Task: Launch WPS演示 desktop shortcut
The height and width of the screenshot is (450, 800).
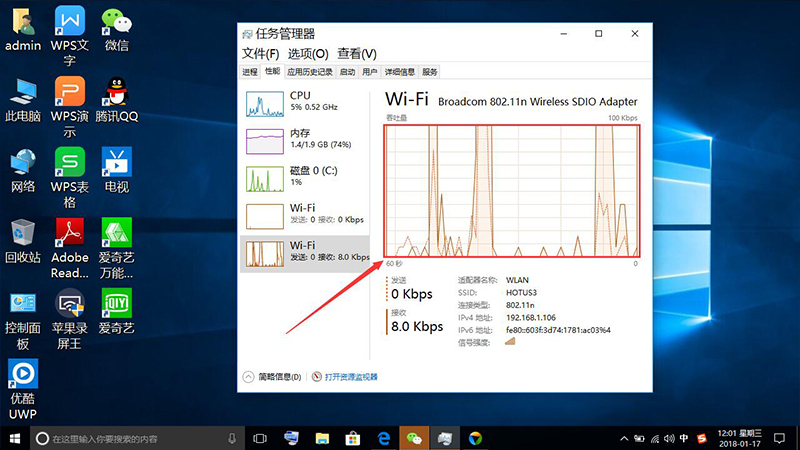Action: click(x=70, y=107)
